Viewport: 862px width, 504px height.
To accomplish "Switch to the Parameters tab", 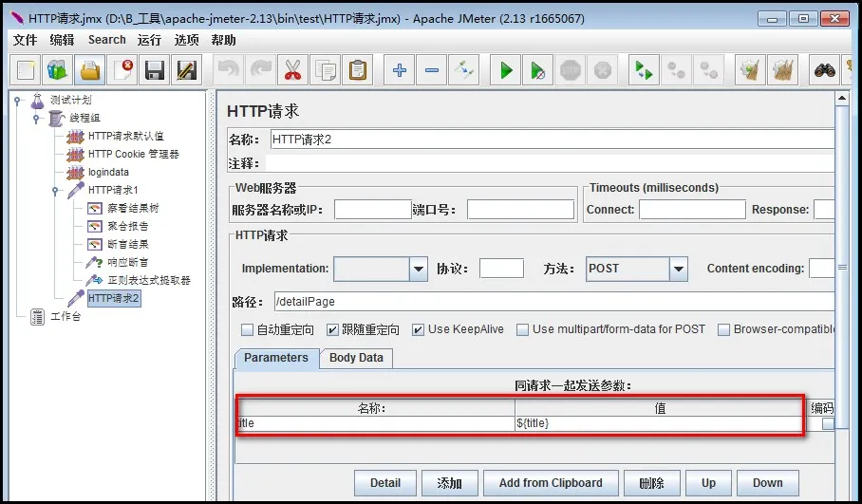I will coord(276,358).
